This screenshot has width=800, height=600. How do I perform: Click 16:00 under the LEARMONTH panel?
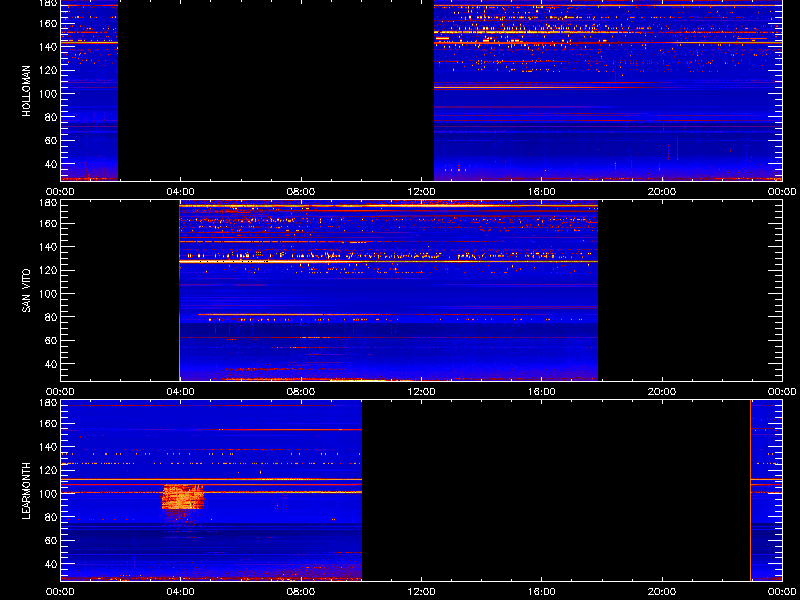point(542,592)
